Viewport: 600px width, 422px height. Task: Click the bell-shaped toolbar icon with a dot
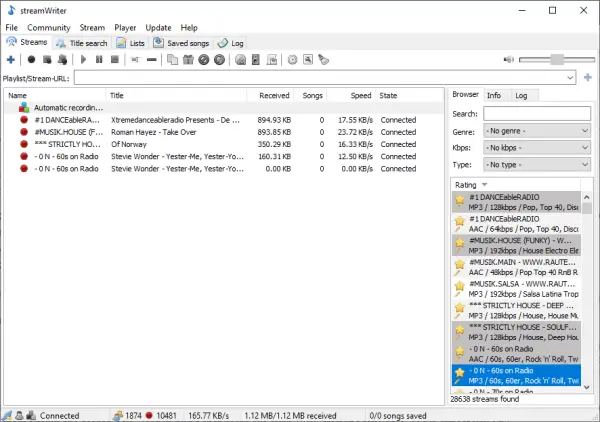tap(62, 60)
